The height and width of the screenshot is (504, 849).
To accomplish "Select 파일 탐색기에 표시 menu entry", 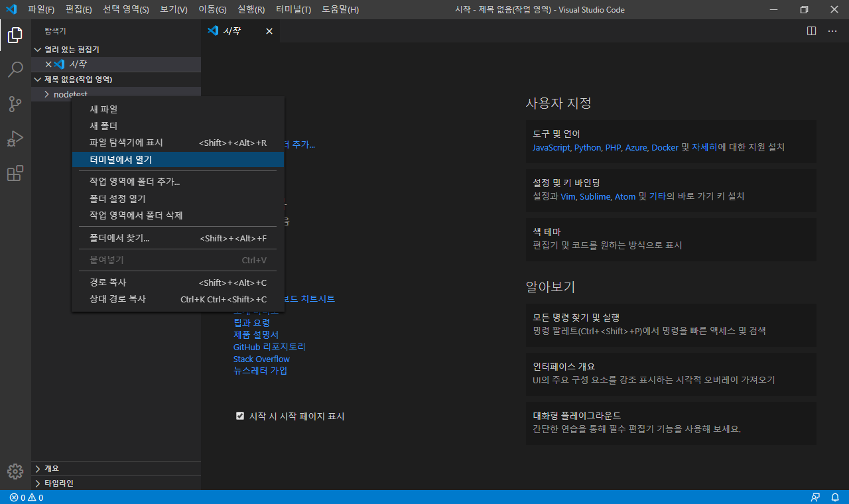I will [178, 143].
